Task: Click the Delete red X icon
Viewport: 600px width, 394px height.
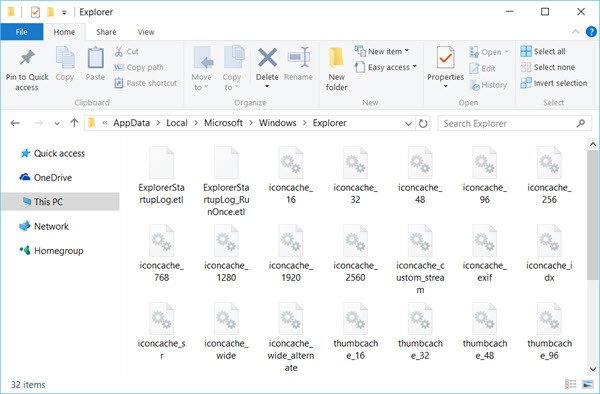Action: pos(267,58)
